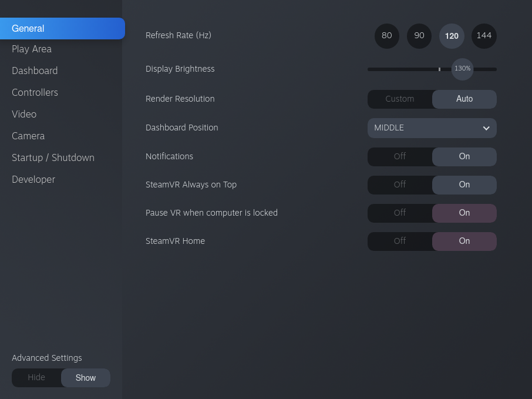This screenshot has height=399, width=532.
Task: Turn Notifications off
Action: click(400, 156)
